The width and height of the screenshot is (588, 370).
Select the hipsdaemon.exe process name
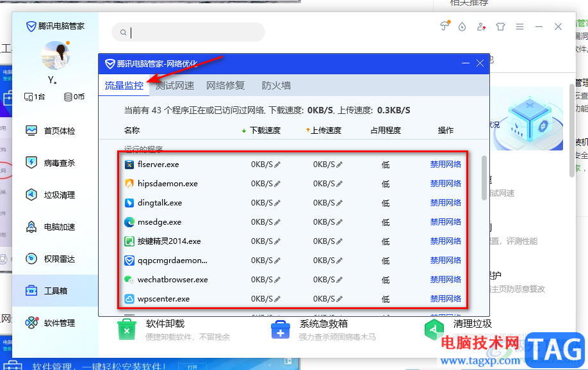point(168,183)
